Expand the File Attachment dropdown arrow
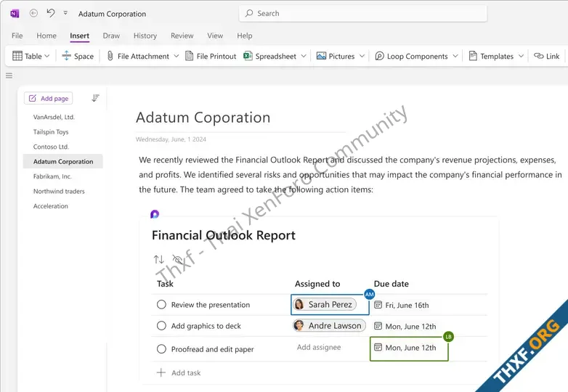The image size is (568, 392). click(177, 56)
